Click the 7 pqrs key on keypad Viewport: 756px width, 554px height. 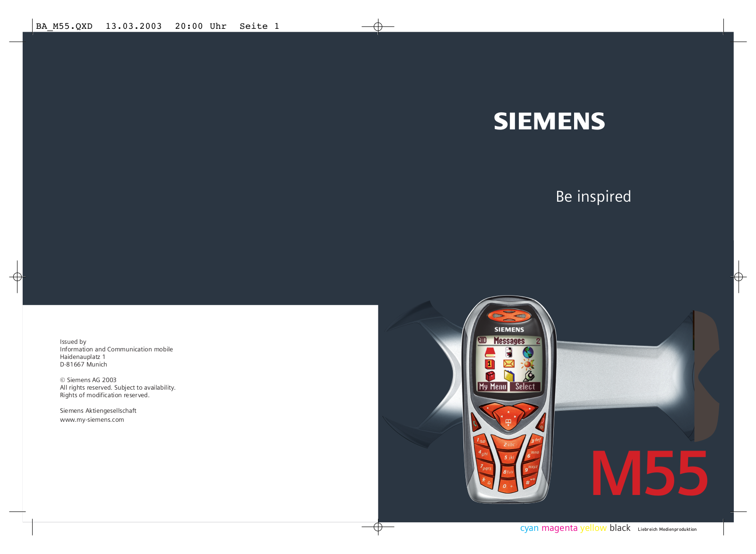pos(486,467)
